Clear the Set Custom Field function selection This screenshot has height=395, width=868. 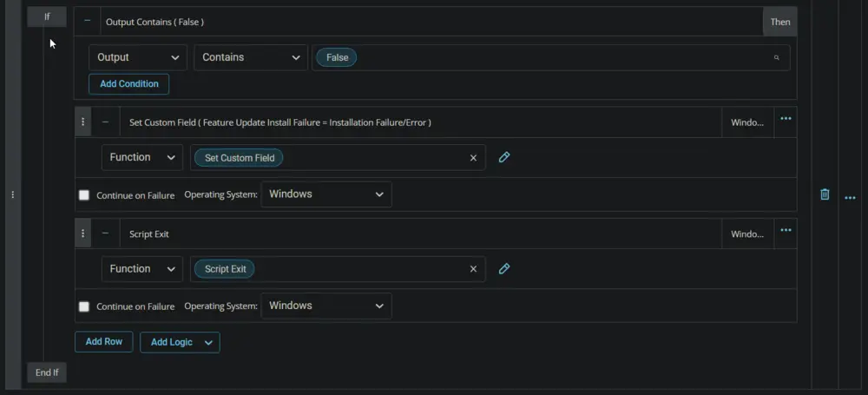click(473, 158)
